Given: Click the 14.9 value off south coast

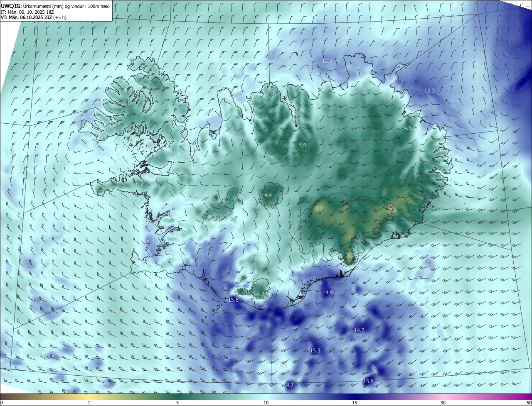Looking at the screenshot, I should click(328, 293).
